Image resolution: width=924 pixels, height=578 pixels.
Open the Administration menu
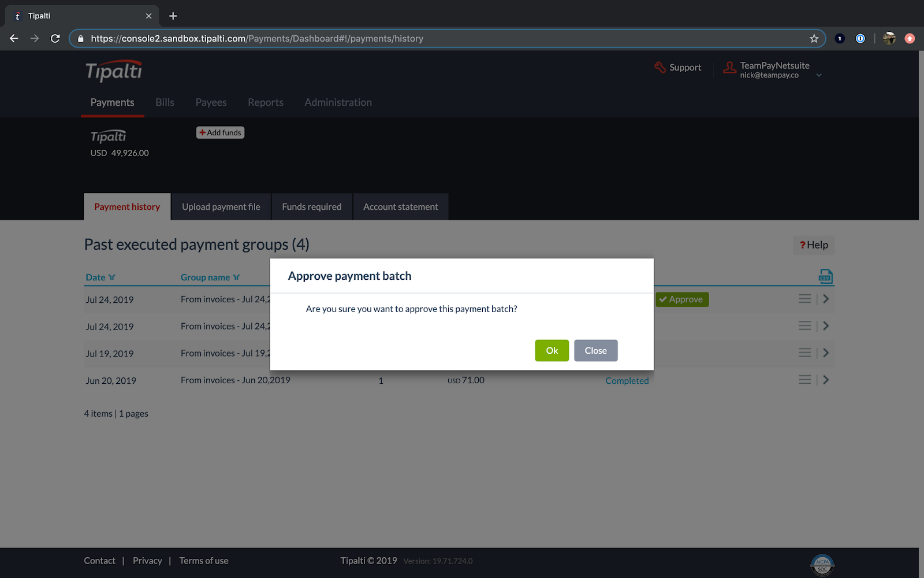pos(338,102)
